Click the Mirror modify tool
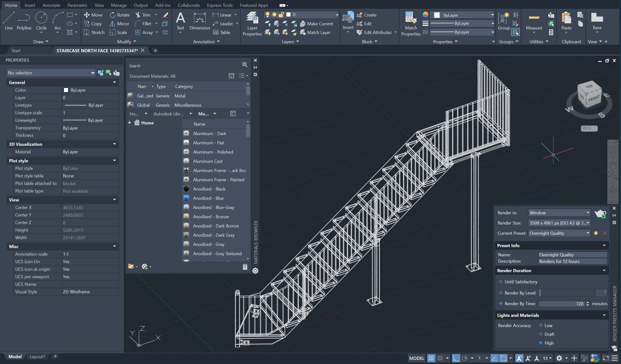 click(x=120, y=24)
